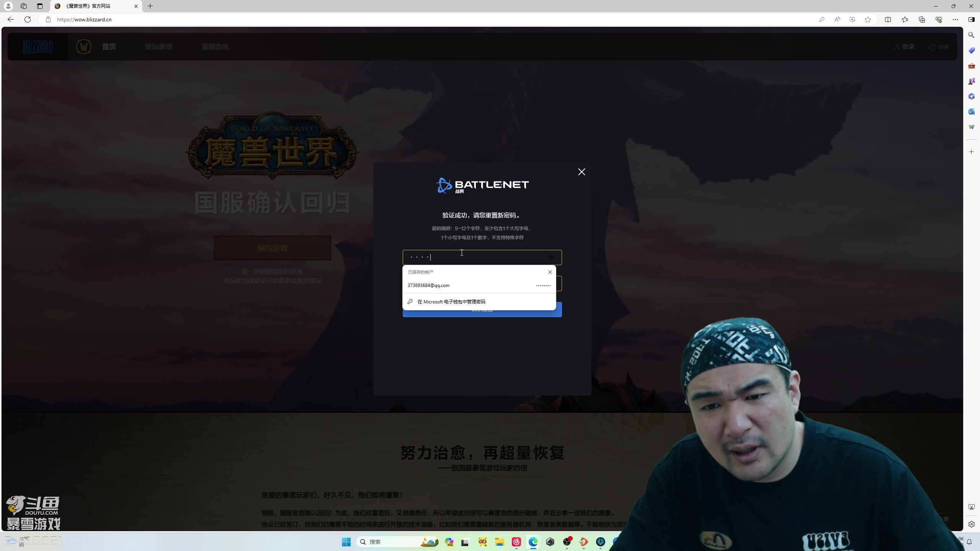Go to 首页 navigation item
The image size is (980, 551).
click(109, 47)
